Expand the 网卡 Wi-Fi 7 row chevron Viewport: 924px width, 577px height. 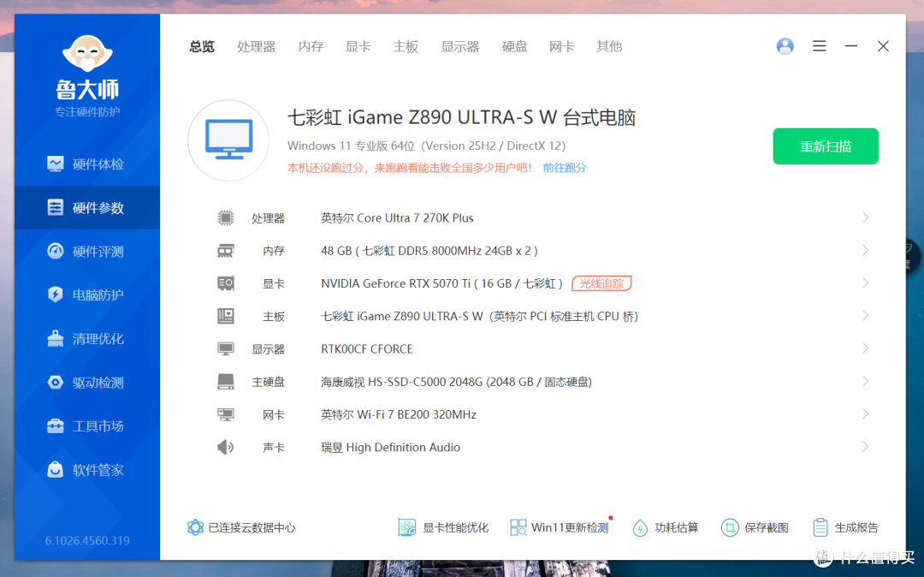click(866, 414)
